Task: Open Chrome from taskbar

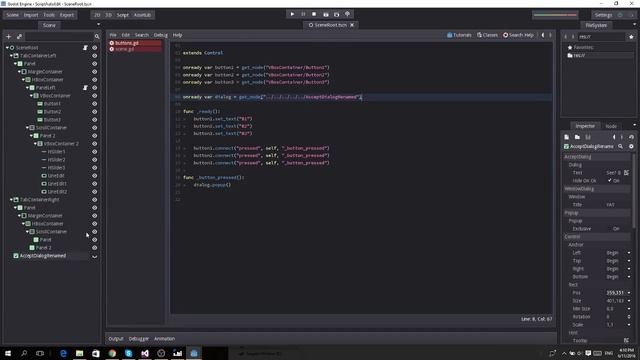Action: pyautogui.click(x=112, y=353)
